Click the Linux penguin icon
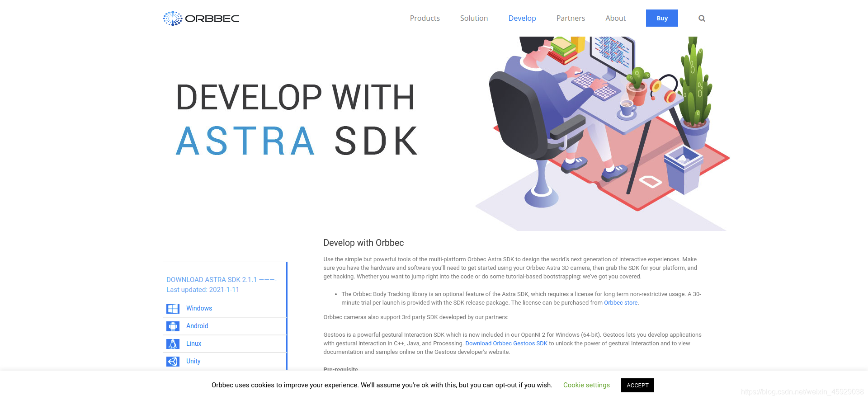868x400 pixels. coord(173,344)
